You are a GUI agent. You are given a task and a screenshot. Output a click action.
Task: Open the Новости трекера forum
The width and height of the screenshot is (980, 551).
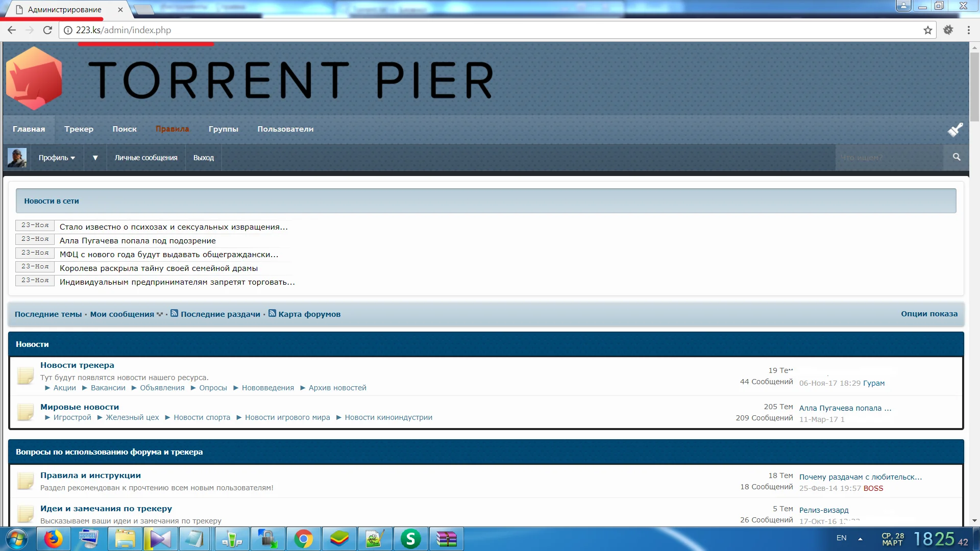77,365
